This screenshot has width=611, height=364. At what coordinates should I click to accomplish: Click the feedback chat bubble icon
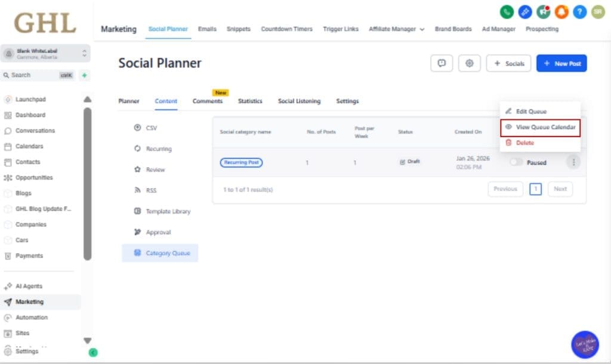point(442,63)
